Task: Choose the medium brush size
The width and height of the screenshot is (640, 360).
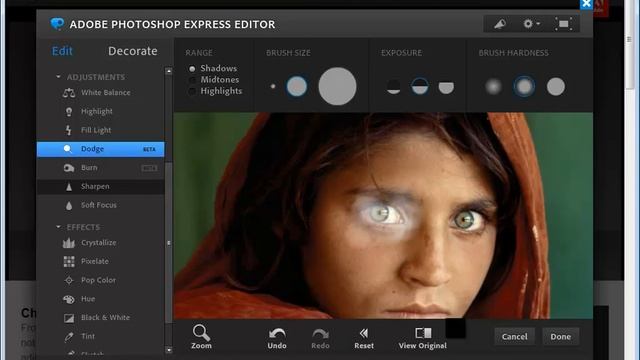Action: [x=297, y=86]
